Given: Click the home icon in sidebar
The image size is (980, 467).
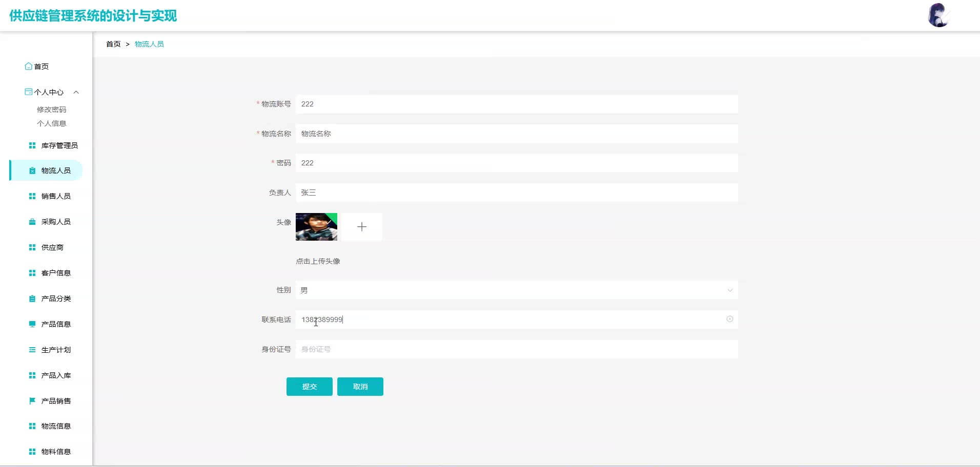Looking at the screenshot, I should click(x=29, y=66).
